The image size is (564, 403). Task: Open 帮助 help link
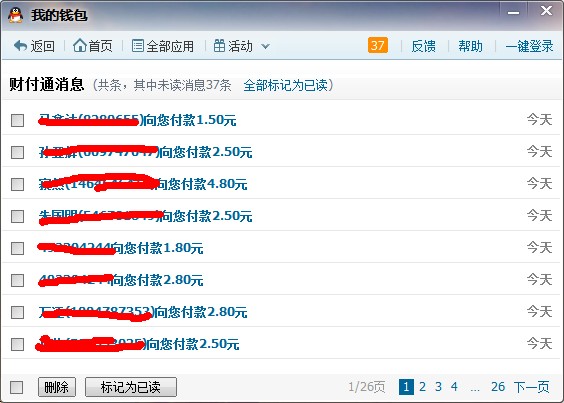tap(470, 46)
